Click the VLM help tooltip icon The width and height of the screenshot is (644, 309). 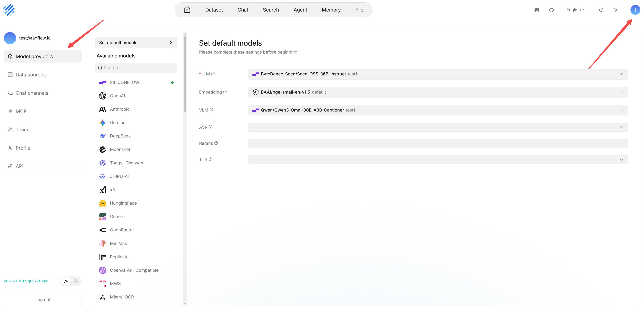coord(211,110)
